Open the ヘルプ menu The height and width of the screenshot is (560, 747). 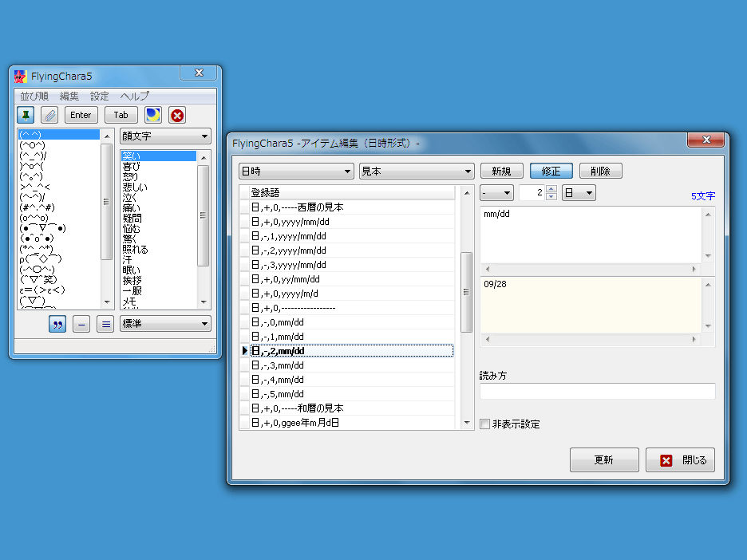coord(135,97)
